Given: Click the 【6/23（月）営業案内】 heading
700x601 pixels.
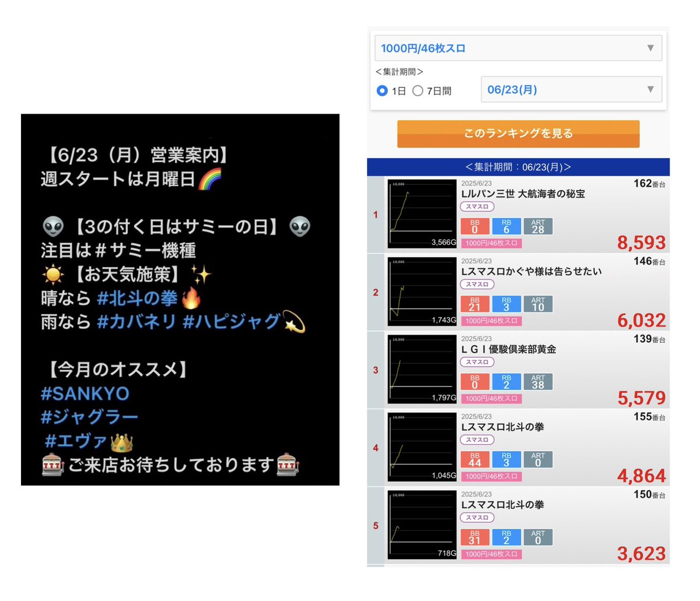Looking at the screenshot, I should point(137,155).
